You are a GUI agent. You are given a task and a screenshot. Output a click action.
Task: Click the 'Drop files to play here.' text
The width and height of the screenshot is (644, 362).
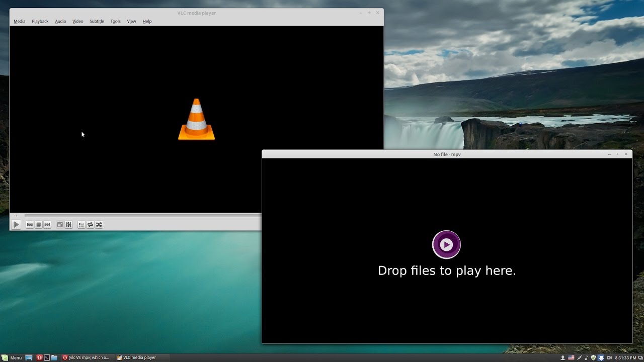[x=447, y=270]
